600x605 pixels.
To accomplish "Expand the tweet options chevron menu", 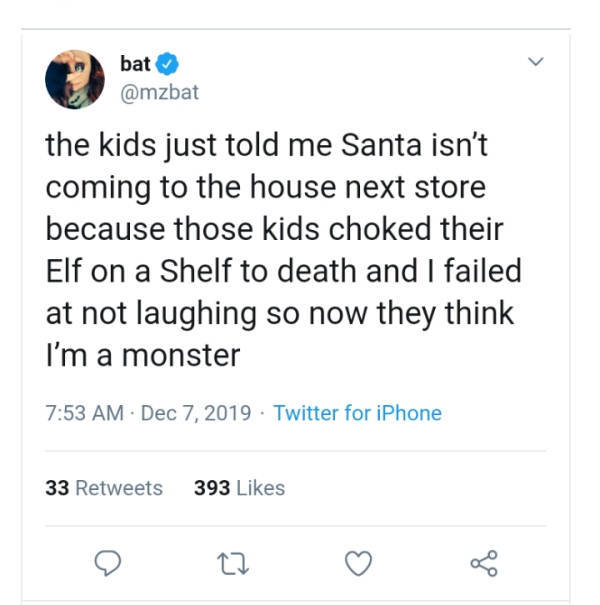I will click(x=536, y=64).
